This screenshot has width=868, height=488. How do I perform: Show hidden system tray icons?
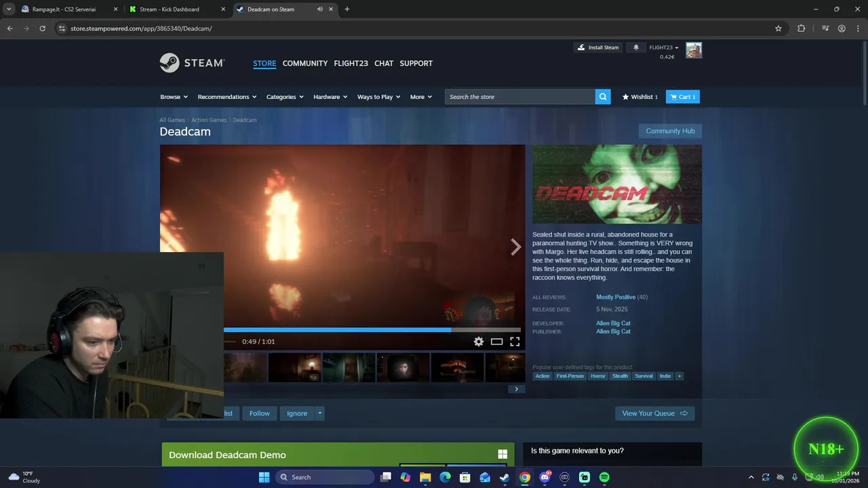coord(751,477)
